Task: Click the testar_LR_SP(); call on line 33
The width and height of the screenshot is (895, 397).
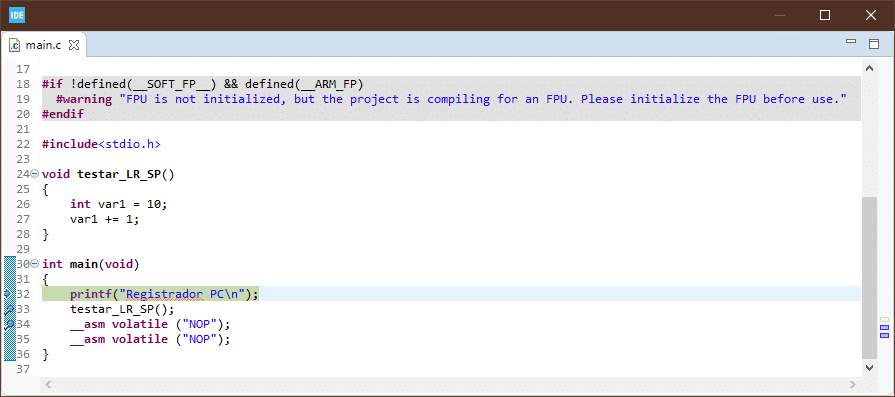Action: coord(122,309)
